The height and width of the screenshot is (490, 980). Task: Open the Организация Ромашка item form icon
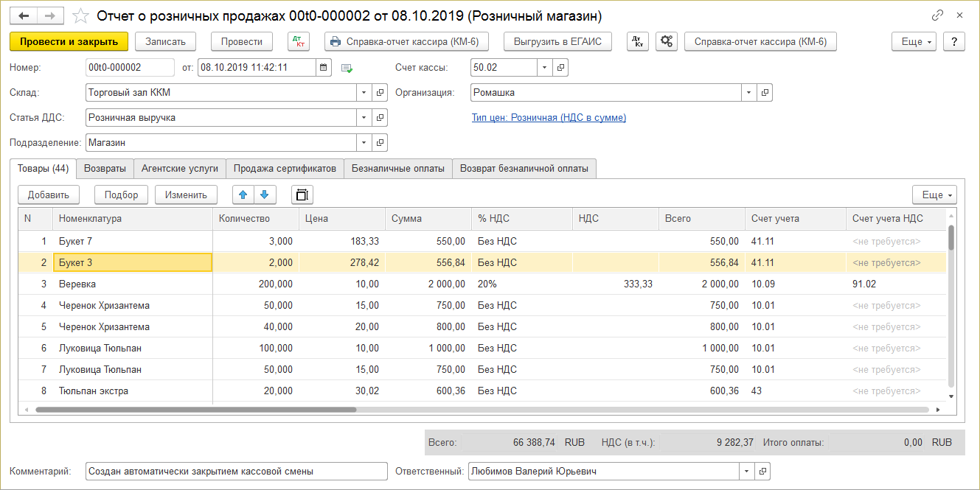tap(765, 93)
